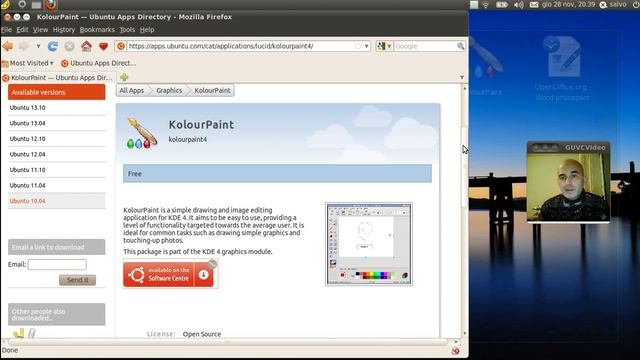This screenshot has width=640, height=360.
Task: Focus the Email input field
Action: (x=57, y=264)
